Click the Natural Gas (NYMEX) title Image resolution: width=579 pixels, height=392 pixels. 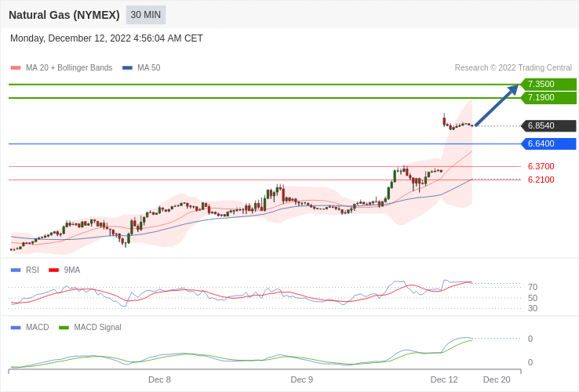point(64,15)
